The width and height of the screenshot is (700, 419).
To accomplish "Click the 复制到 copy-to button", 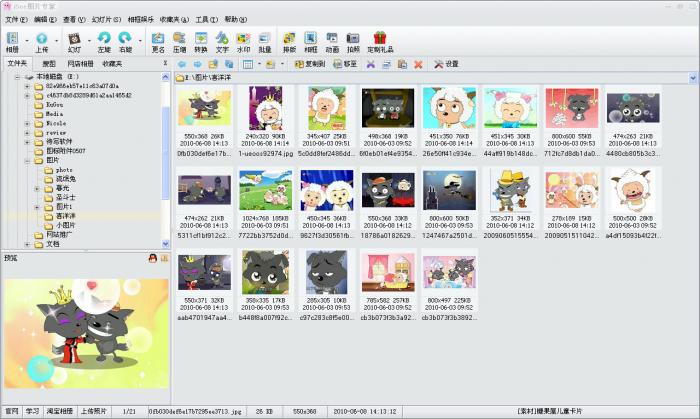I will click(310, 64).
